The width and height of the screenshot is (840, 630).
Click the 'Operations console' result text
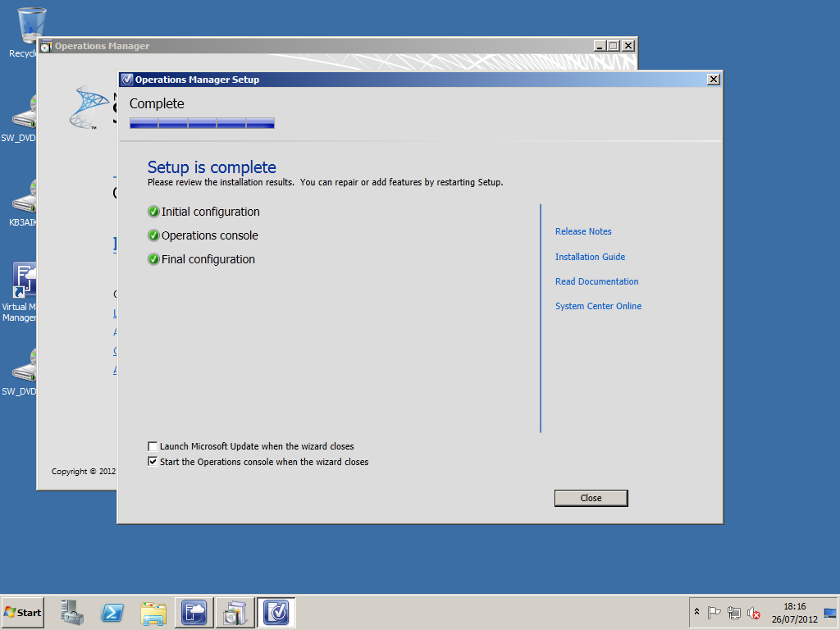tap(209, 235)
